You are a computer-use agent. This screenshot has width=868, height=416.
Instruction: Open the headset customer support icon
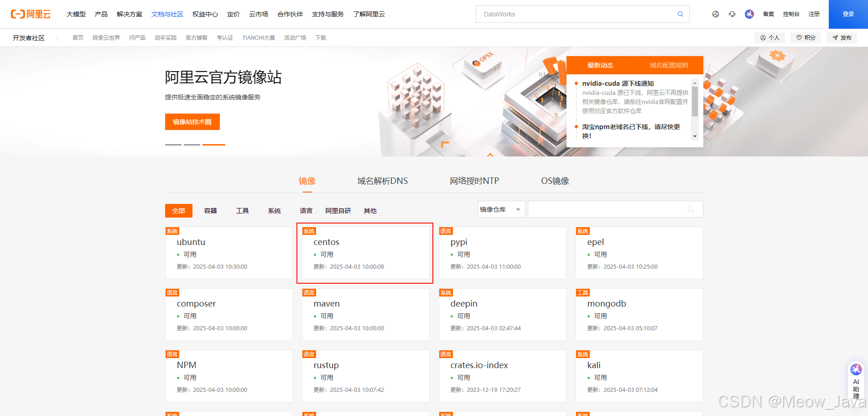[732, 14]
